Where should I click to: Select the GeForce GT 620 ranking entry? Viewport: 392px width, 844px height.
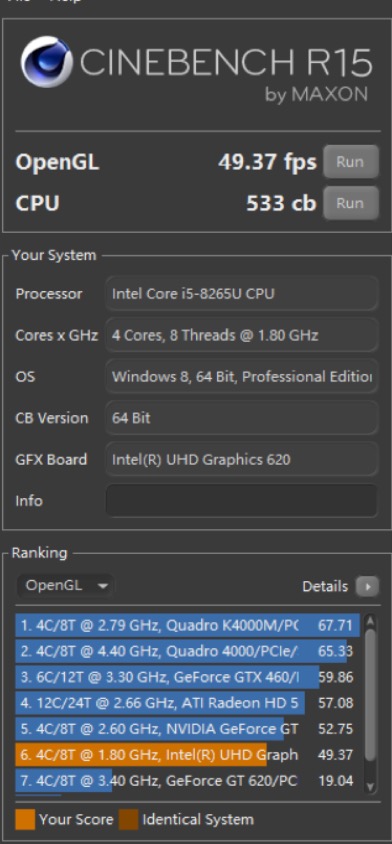[187, 780]
